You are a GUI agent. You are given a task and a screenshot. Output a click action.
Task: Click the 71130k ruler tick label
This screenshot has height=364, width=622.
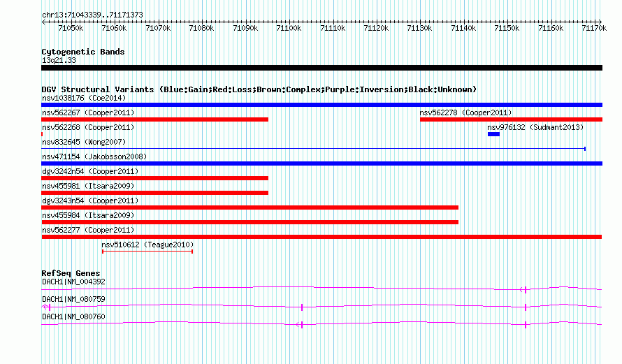click(420, 28)
